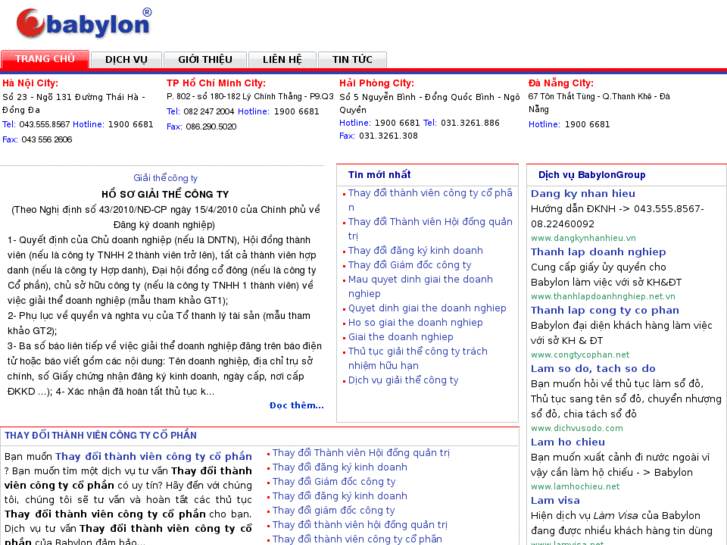Open 'Thay đổi Giám đốc công ty' in Tin mới nhất
The height and width of the screenshot is (545, 727).
point(409,265)
